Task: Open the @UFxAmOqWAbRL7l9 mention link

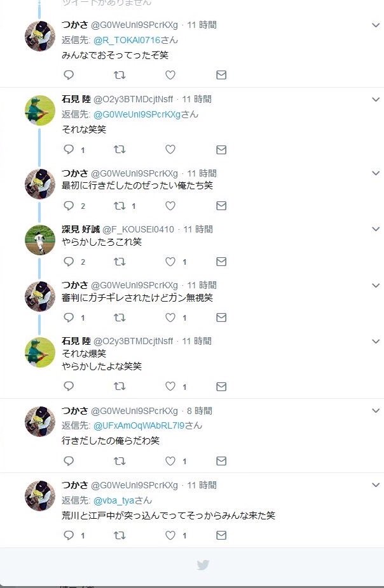Action: click(139, 425)
